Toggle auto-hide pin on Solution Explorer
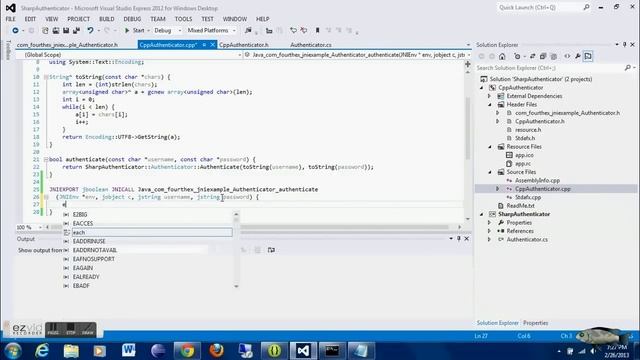 point(624,44)
